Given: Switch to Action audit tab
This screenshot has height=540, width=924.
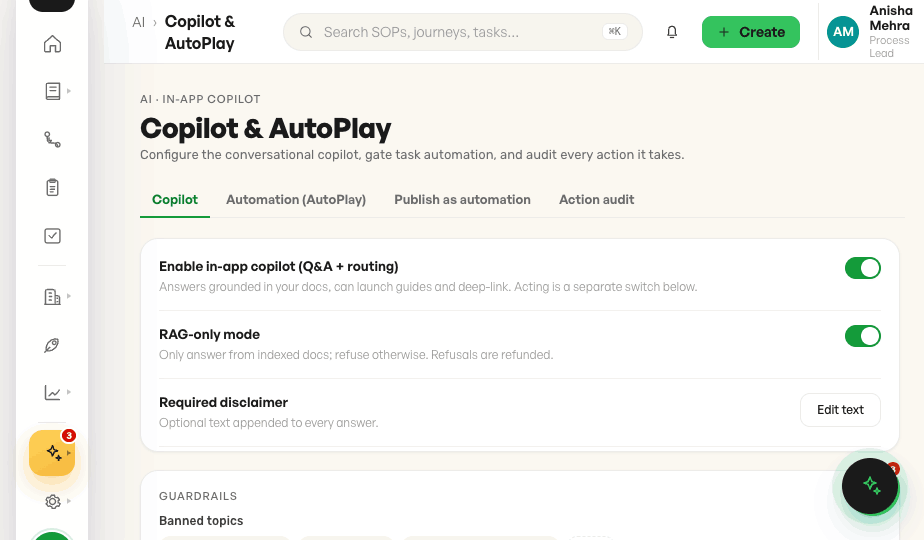Looking at the screenshot, I should pos(596,200).
